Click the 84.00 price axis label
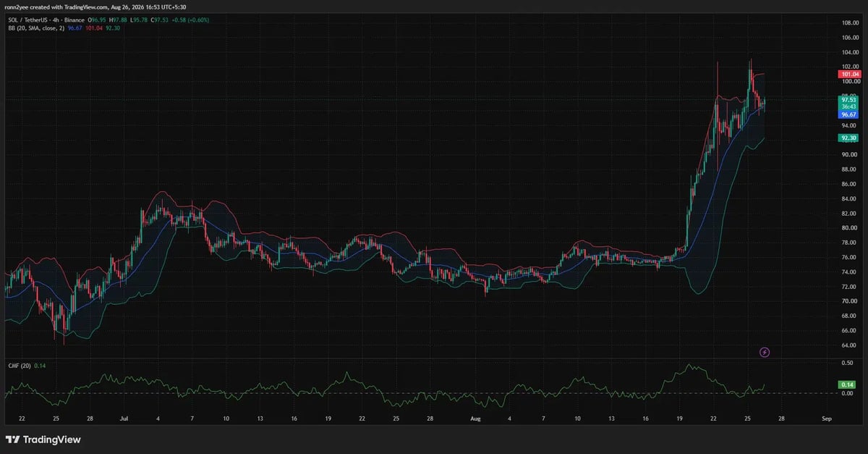 (848, 198)
